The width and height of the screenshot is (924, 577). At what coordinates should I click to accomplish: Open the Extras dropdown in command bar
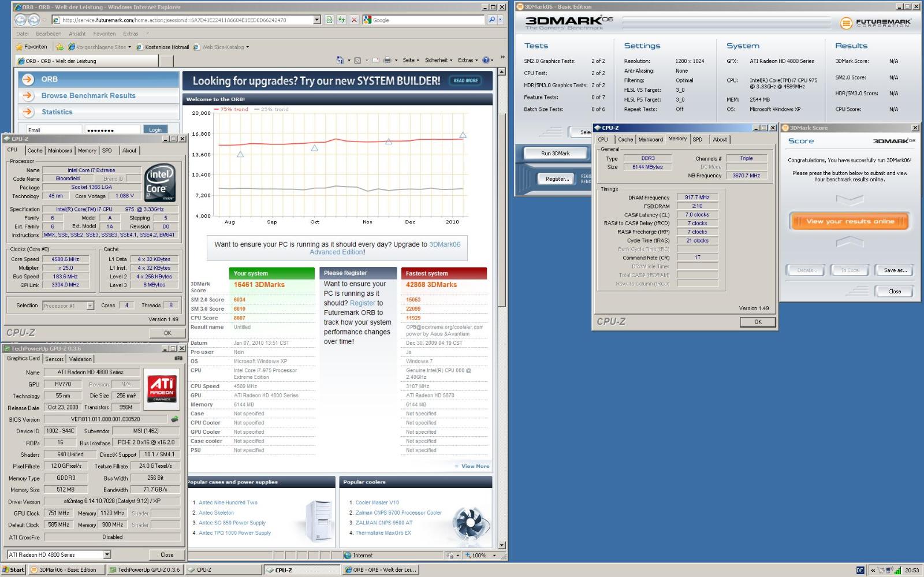(468, 60)
